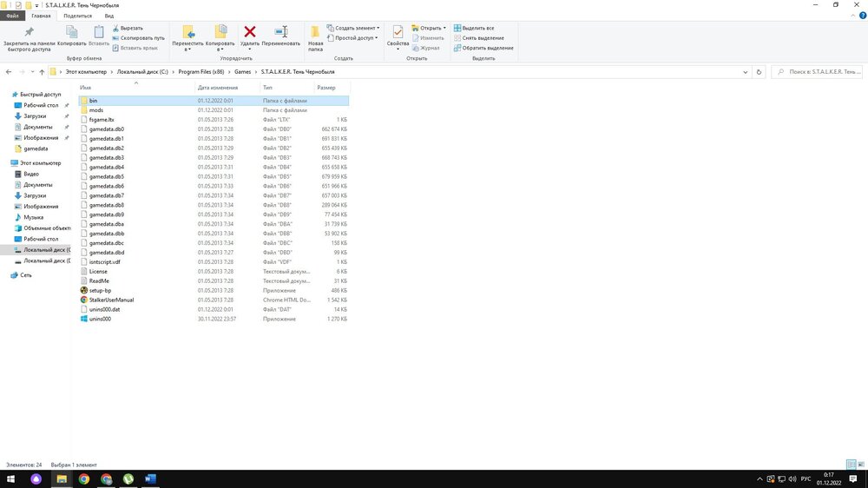
Task: Click the Up one level arrow
Action: (42, 72)
